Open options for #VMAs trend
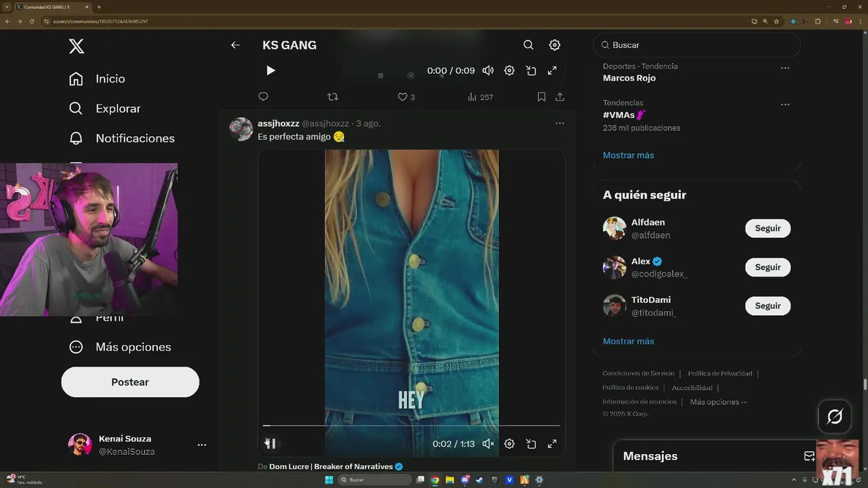 pos(785,104)
